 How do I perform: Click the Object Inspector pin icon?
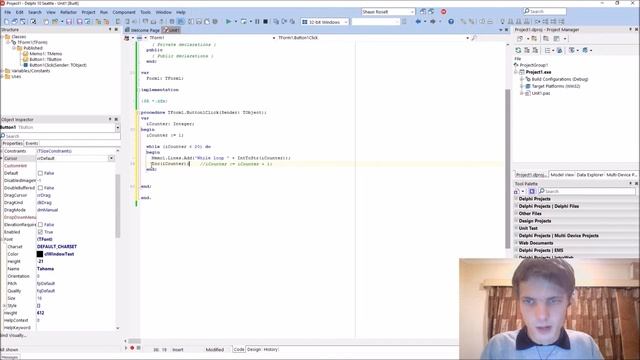pyautogui.click(x=110, y=119)
